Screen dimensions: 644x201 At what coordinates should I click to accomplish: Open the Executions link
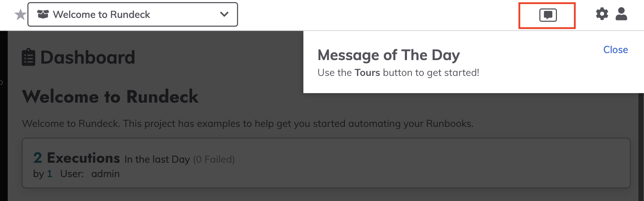[x=84, y=158]
